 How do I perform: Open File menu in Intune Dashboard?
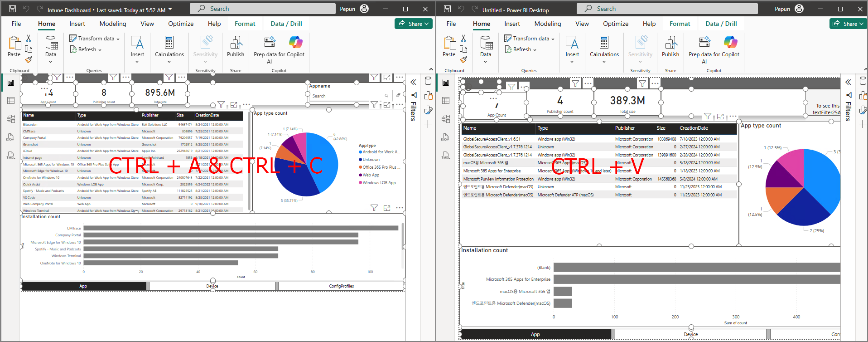[x=16, y=24]
